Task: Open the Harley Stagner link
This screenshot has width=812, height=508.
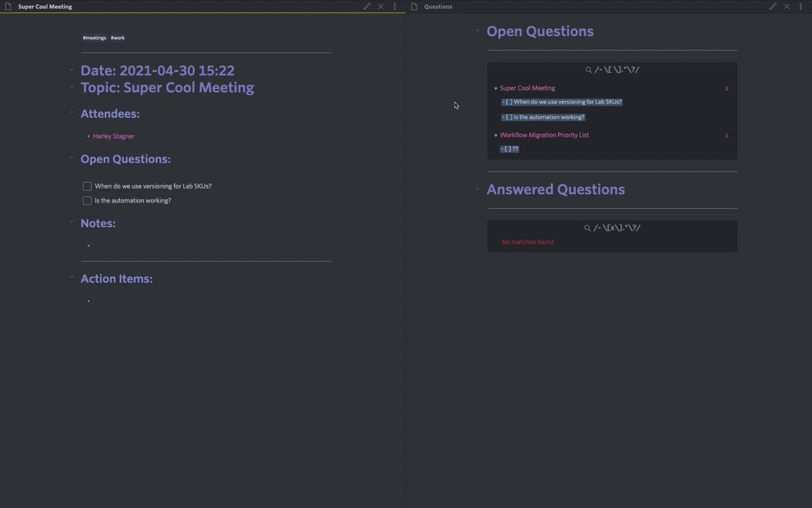Action: (113, 136)
